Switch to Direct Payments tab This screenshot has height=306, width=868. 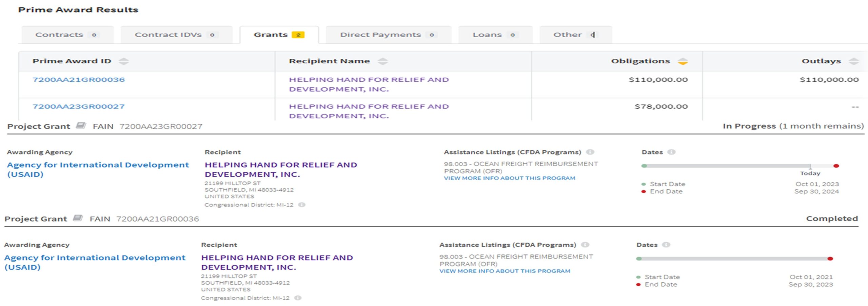tap(389, 35)
